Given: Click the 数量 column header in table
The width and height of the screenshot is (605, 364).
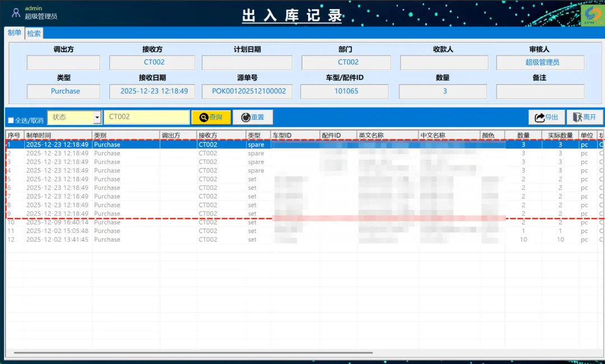Looking at the screenshot, I should click(524, 136).
